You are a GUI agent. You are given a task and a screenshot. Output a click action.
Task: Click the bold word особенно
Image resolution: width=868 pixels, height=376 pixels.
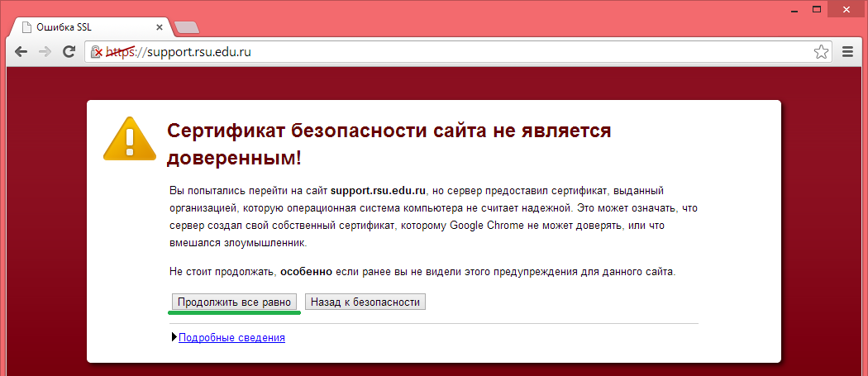point(306,272)
